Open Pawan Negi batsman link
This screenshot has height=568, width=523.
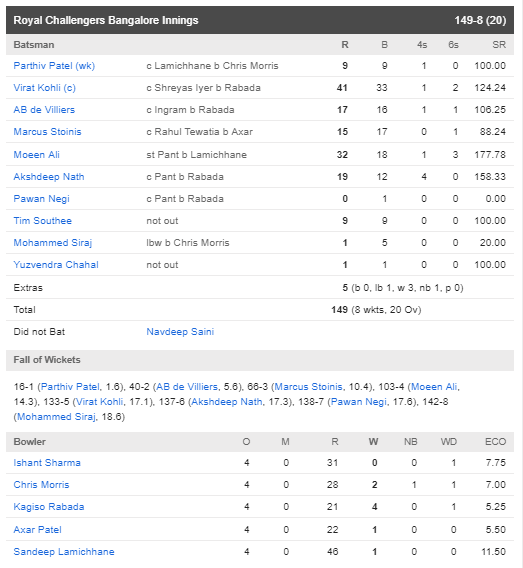(x=42, y=199)
